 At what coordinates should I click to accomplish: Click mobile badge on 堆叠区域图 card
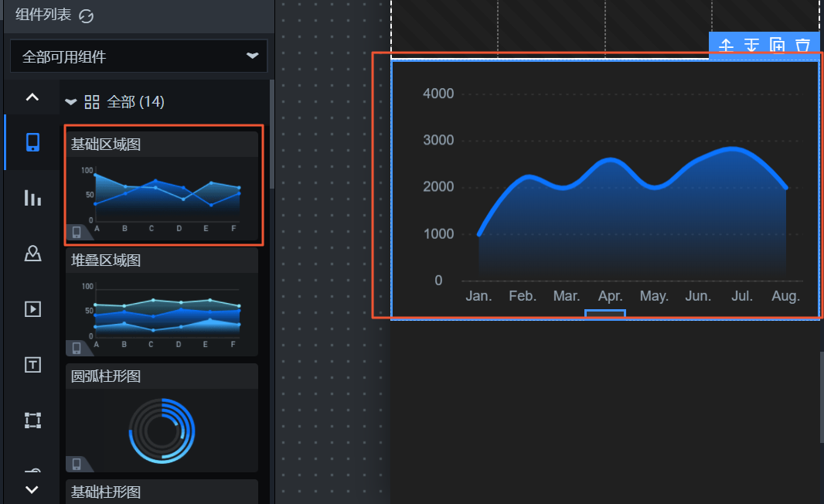click(77, 349)
